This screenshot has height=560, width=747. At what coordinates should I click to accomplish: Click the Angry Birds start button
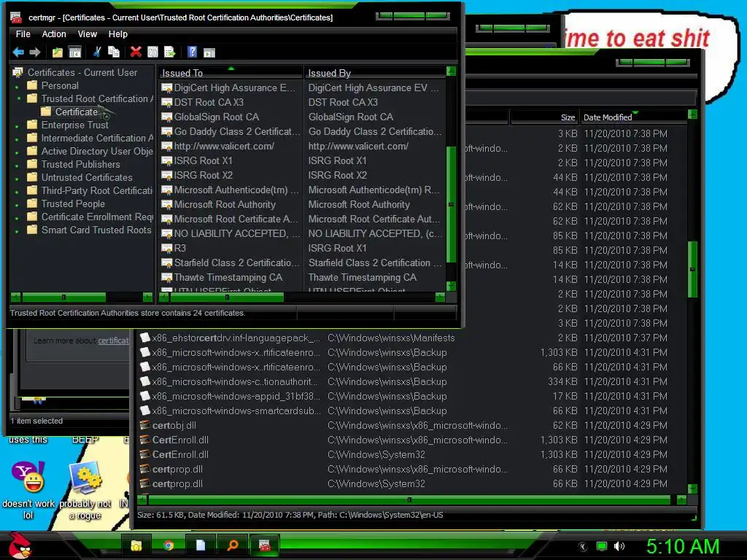(20, 545)
